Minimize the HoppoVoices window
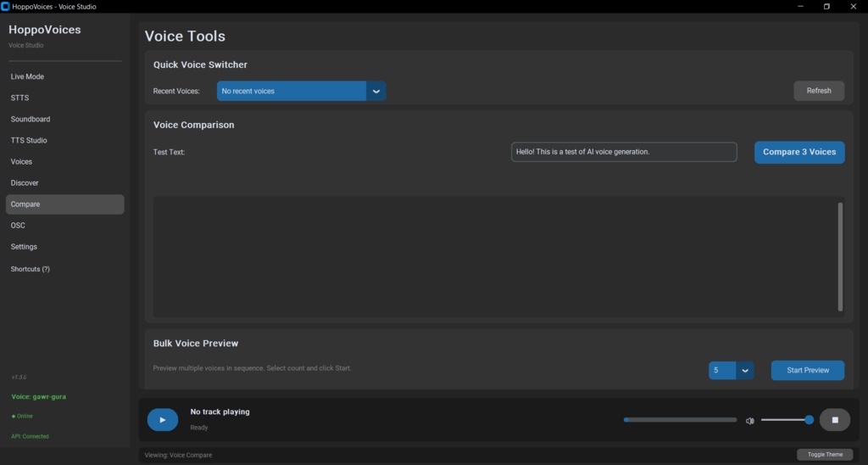Screen dimensions: 868x465 pyautogui.click(x=800, y=7)
